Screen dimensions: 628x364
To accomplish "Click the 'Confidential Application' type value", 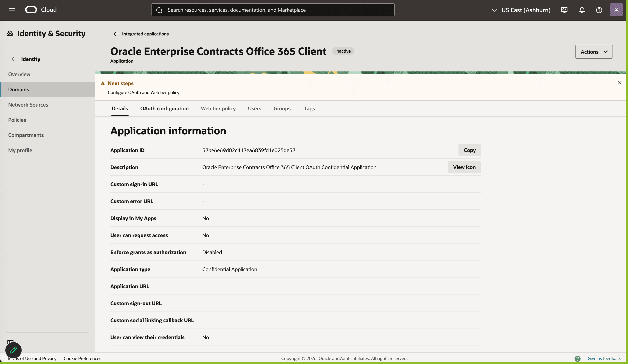I will point(230,269).
